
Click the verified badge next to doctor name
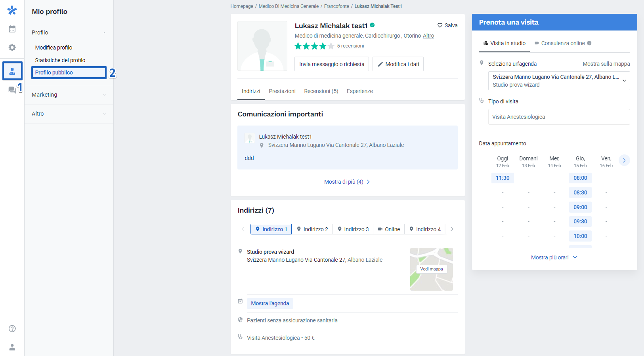pos(373,25)
